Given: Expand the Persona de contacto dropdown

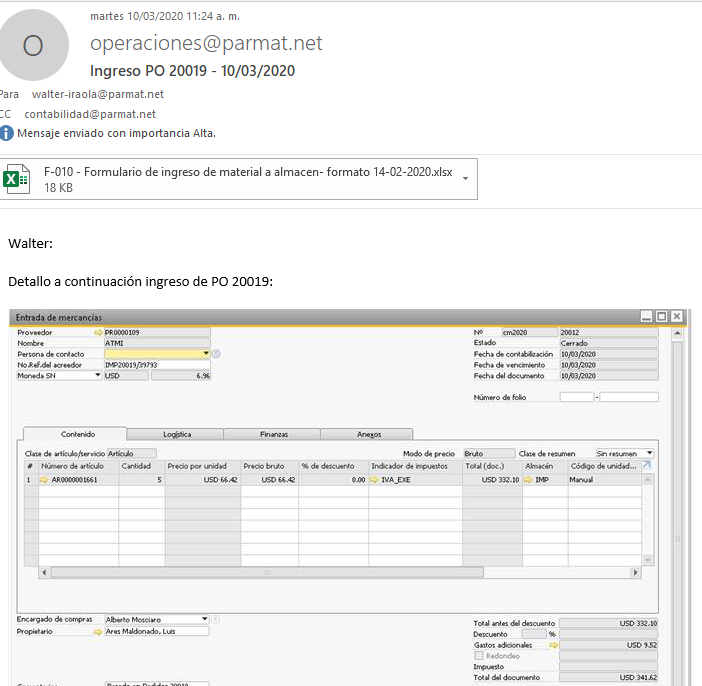Looking at the screenshot, I should pos(206,353).
